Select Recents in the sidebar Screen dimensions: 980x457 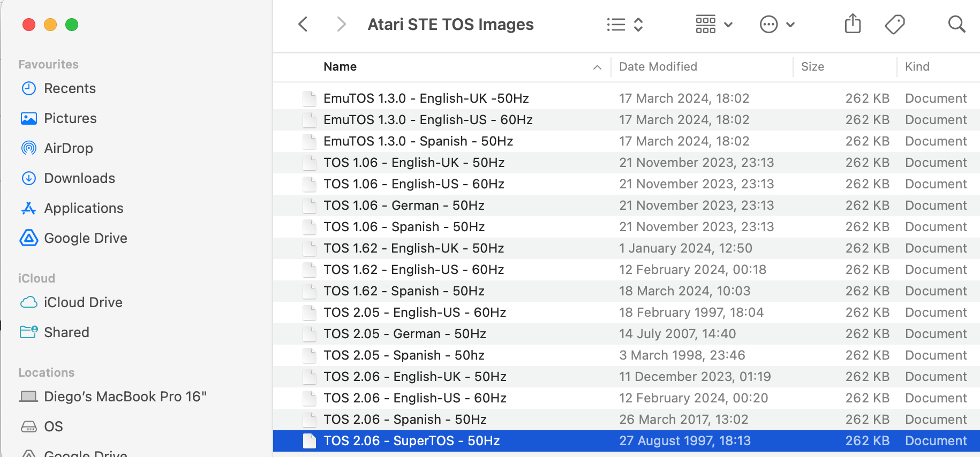click(x=70, y=88)
